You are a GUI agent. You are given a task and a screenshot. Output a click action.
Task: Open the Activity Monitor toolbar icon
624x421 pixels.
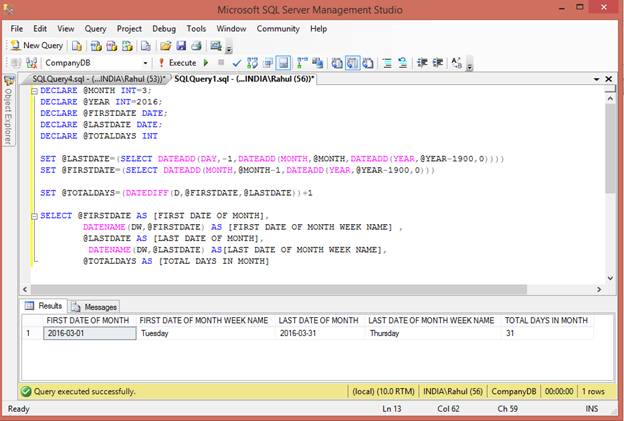[x=216, y=46]
